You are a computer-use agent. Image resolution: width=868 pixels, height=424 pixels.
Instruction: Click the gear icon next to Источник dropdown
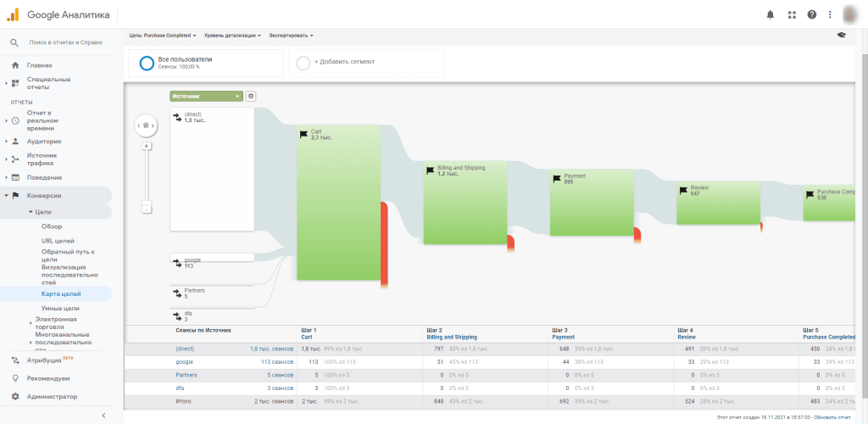pyautogui.click(x=251, y=97)
